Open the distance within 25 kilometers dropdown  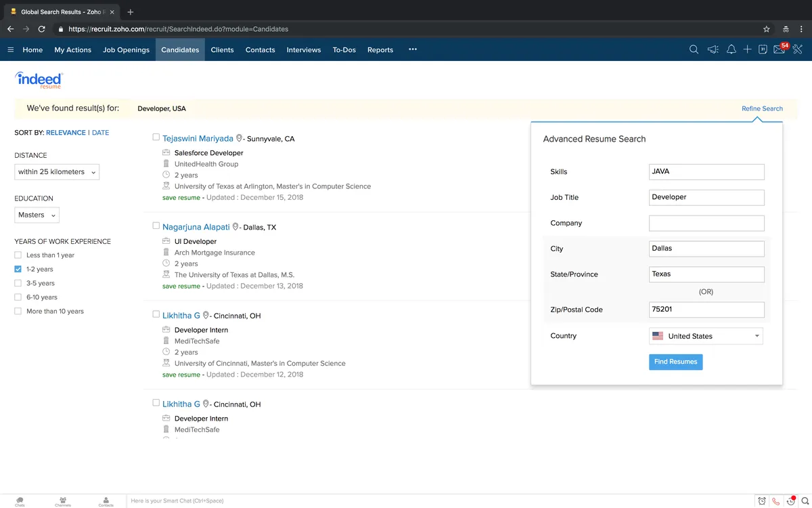coord(57,172)
